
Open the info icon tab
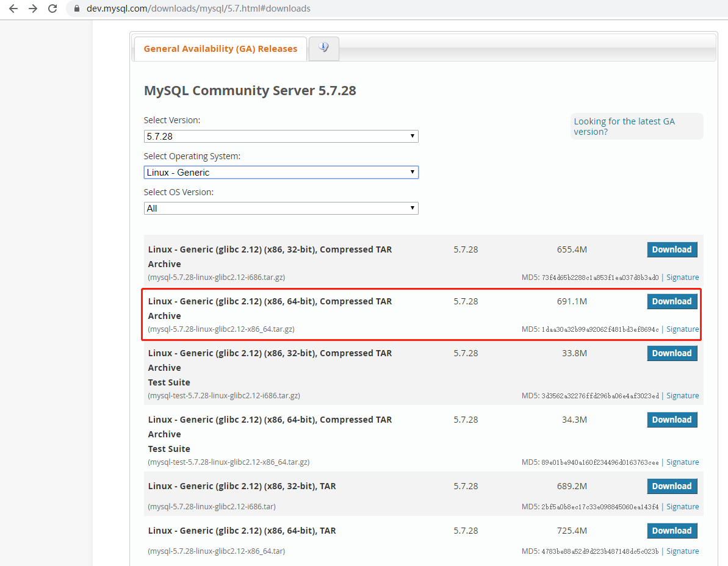(323, 48)
